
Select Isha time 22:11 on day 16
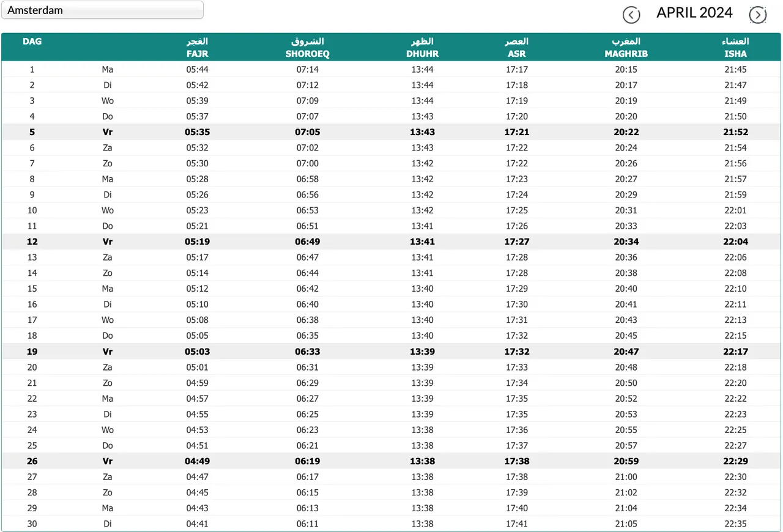[x=736, y=305]
